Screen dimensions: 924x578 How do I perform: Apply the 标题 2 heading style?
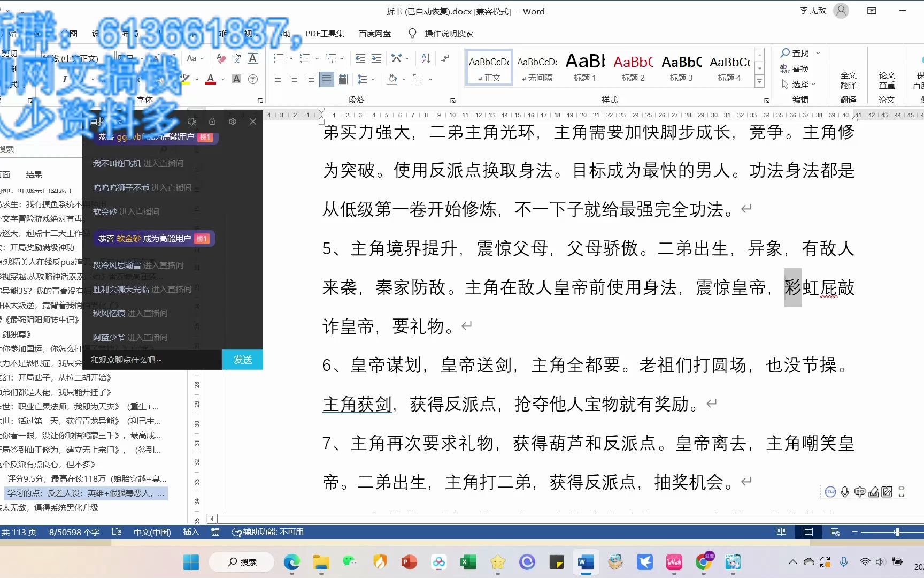click(633, 68)
